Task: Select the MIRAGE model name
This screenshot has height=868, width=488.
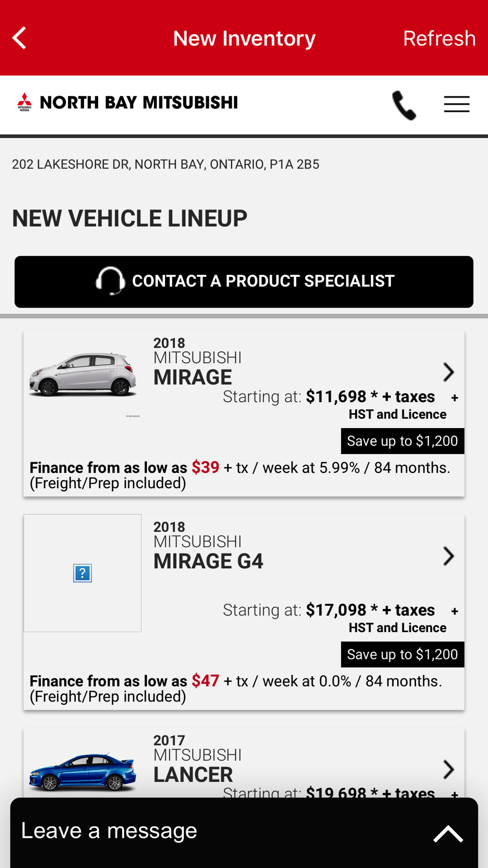Action: [x=193, y=377]
